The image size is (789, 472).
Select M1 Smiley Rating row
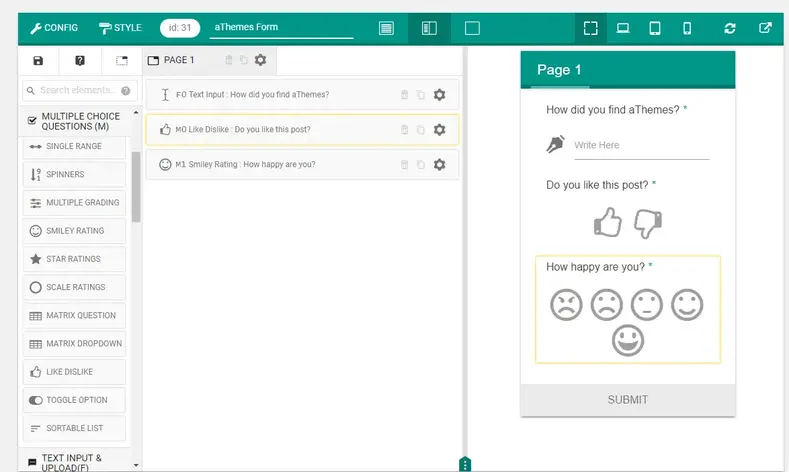[x=302, y=165]
